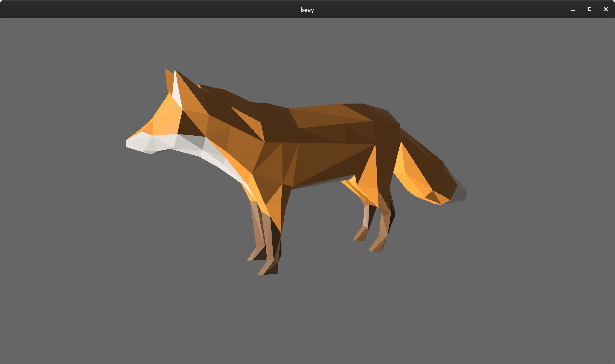Screen dimensions: 615x364
Task: Click the bevy title bar text
Action: click(x=307, y=10)
